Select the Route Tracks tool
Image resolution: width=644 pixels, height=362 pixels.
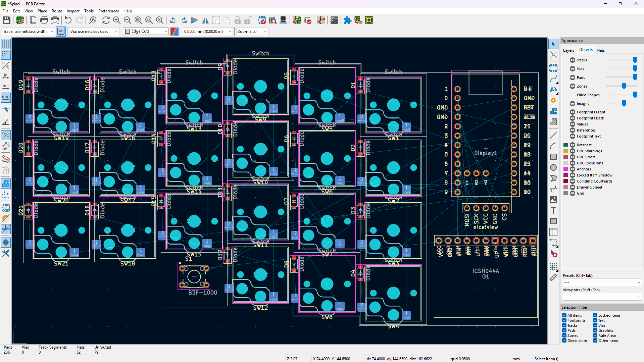tap(553, 80)
